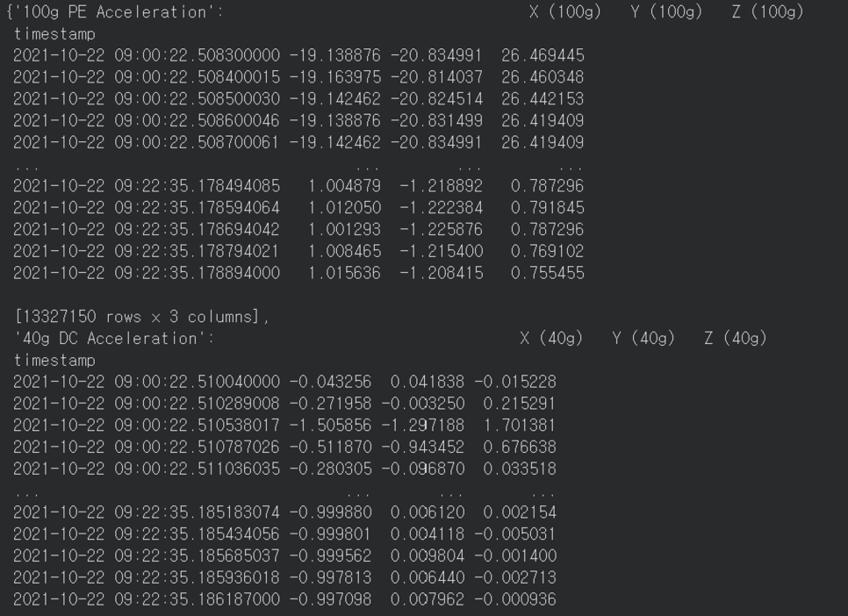Click the value -20.814037

click(437, 77)
